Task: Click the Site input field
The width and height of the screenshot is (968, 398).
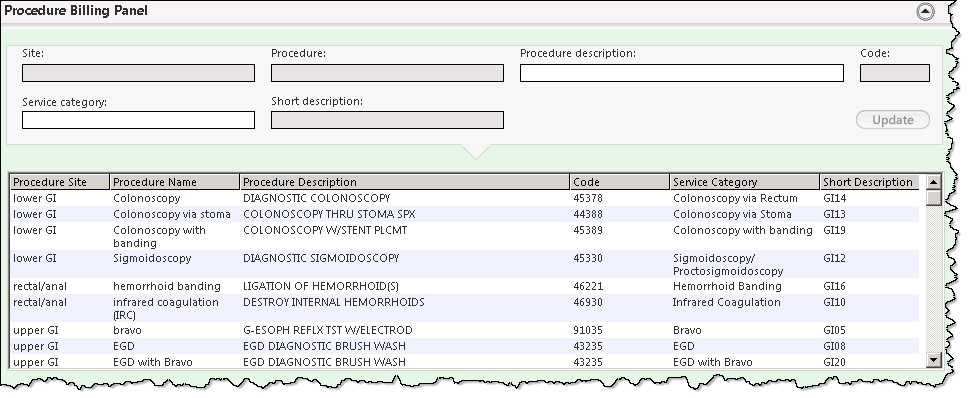Action: coord(138,73)
